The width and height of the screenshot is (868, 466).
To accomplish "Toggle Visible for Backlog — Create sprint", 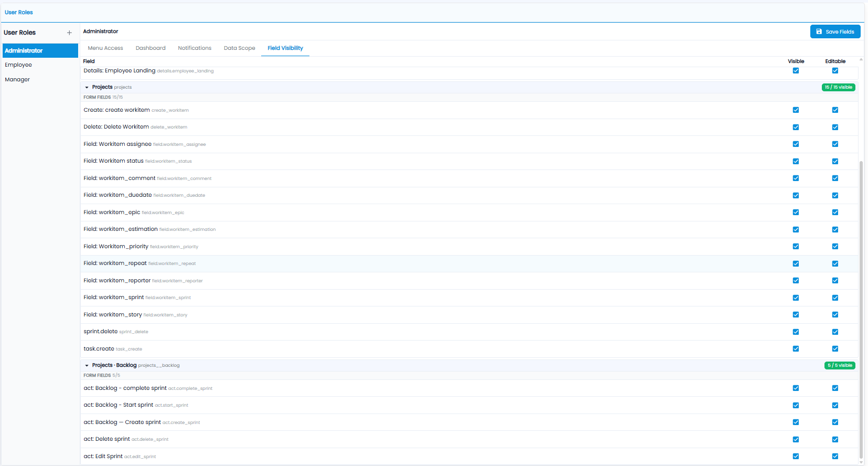I will [x=796, y=422].
